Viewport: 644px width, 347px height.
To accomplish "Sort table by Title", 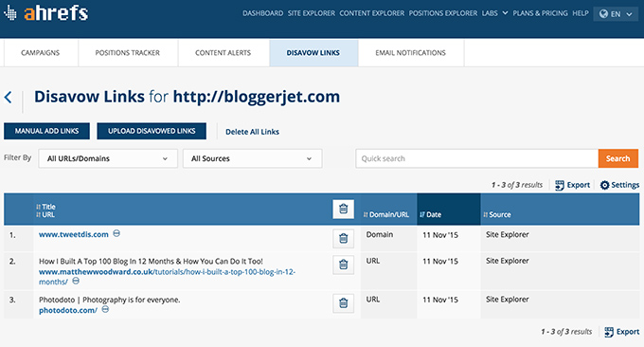I will pyautogui.click(x=45, y=207).
